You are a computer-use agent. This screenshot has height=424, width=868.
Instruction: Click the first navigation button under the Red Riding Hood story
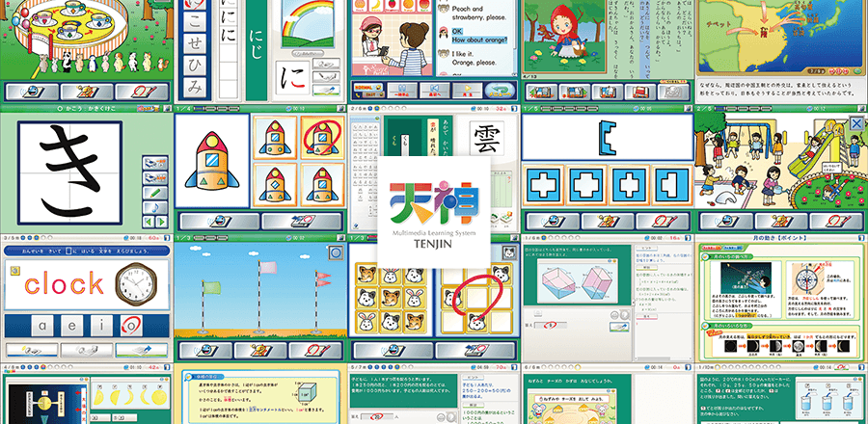click(x=541, y=92)
